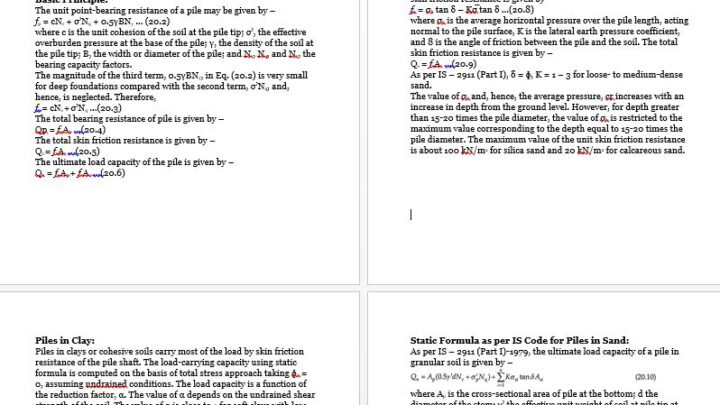Click line 'The total bearing resistance of pile is given by'
The height and width of the screenshot is (405, 720).
coord(129,118)
